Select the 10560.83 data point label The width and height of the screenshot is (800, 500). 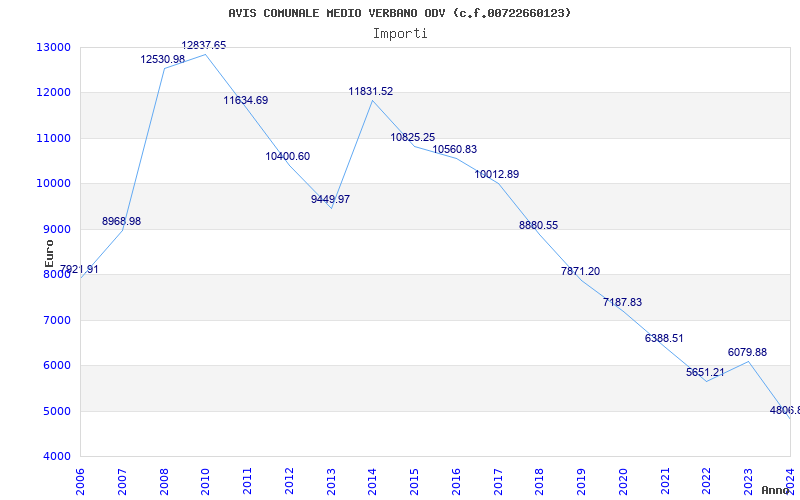(x=455, y=149)
